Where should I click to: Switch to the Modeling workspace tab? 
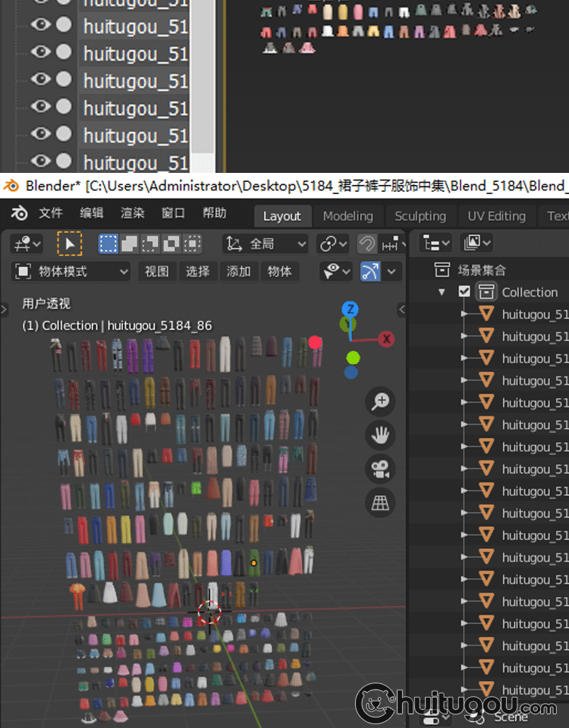point(347,216)
